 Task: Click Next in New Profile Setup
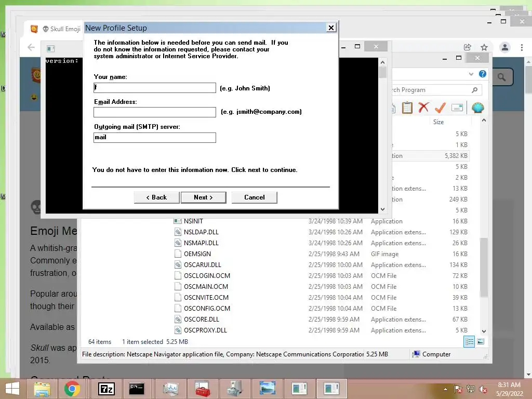coord(203,197)
